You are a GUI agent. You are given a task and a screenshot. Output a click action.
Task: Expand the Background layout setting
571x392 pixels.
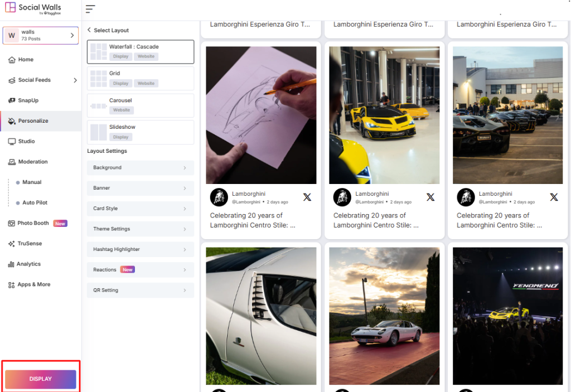pos(141,168)
